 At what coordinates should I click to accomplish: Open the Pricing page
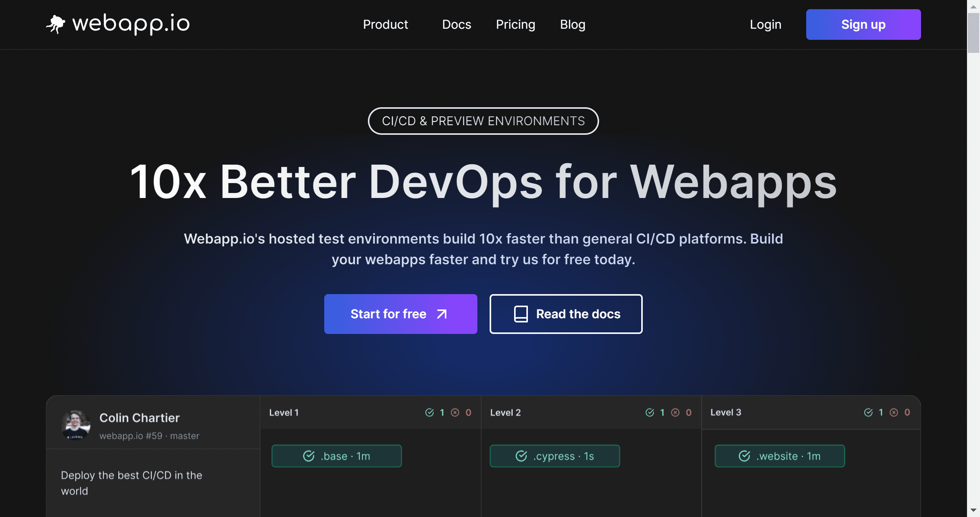(x=515, y=25)
